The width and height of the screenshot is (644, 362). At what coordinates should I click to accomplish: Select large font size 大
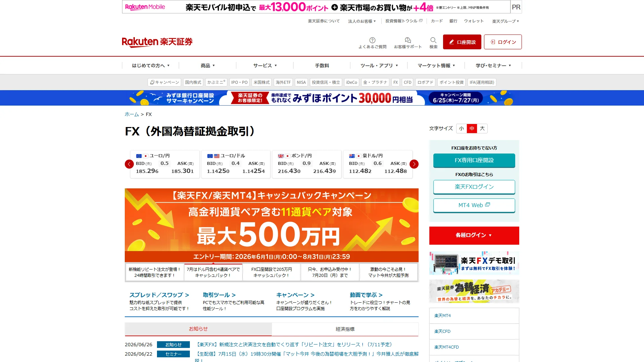pyautogui.click(x=482, y=128)
